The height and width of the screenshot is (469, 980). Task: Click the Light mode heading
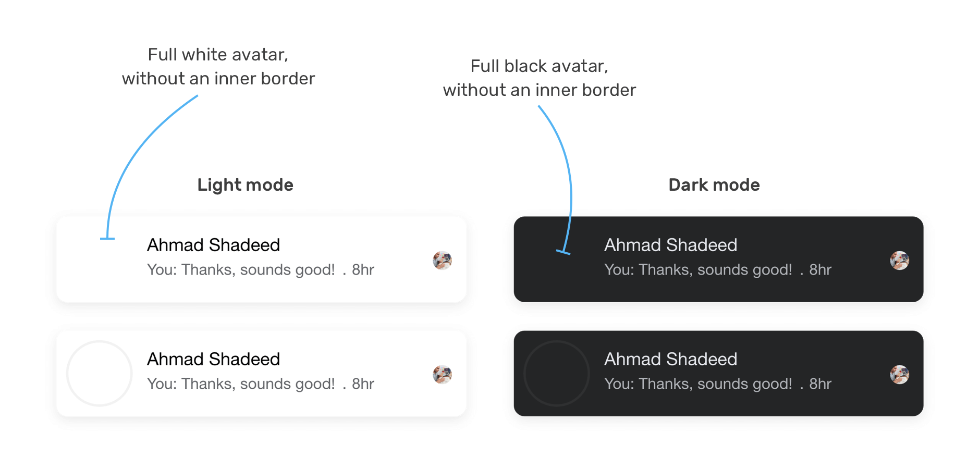tap(245, 186)
